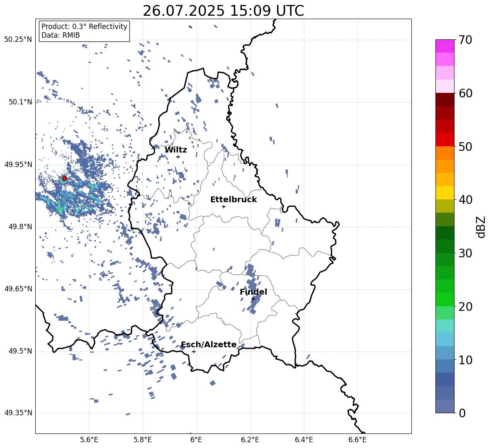Image resolution: width=491 pixels, height=448 pixels.
Task: Click the Esch/Alzette city label
Action: [209, 344]
